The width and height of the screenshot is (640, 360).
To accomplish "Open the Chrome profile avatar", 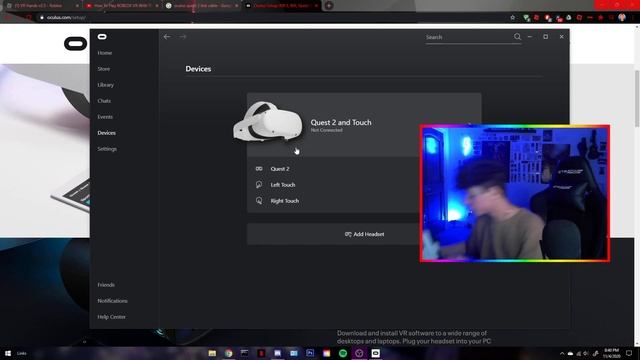I will 622,18.
